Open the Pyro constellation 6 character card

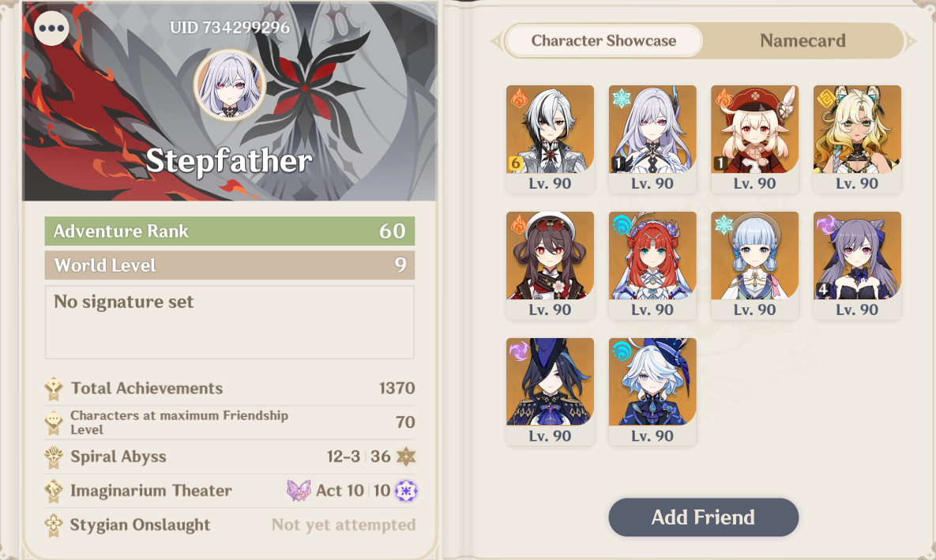(x=550, y=139)
